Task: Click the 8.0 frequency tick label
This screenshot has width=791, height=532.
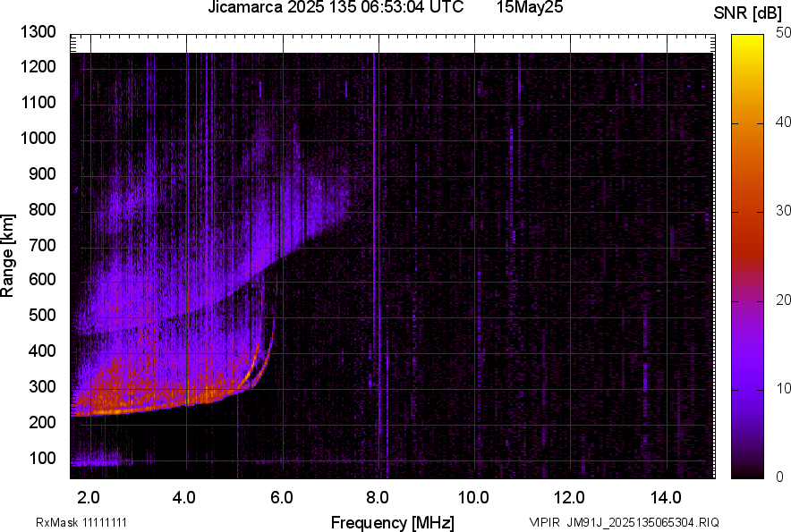Action: point(378,497)
